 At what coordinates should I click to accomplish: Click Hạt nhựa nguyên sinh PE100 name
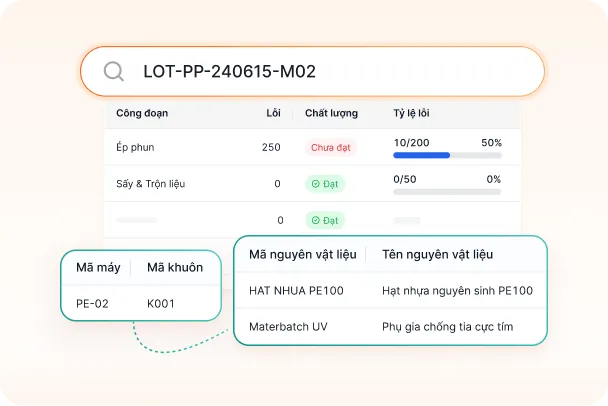point(458,291)
